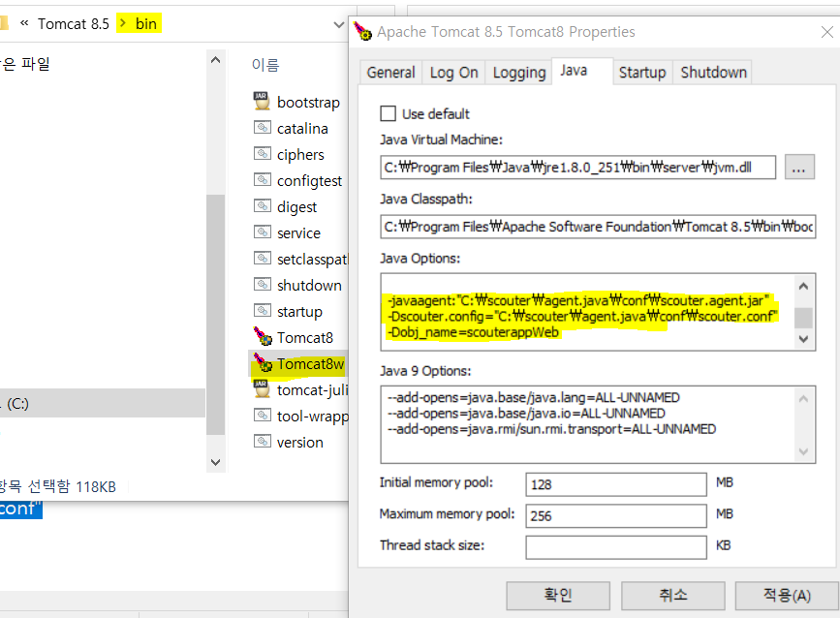Click the 적용(A) apply button
The width and height of the screenshot is (840, 618).
pos(787,595)
